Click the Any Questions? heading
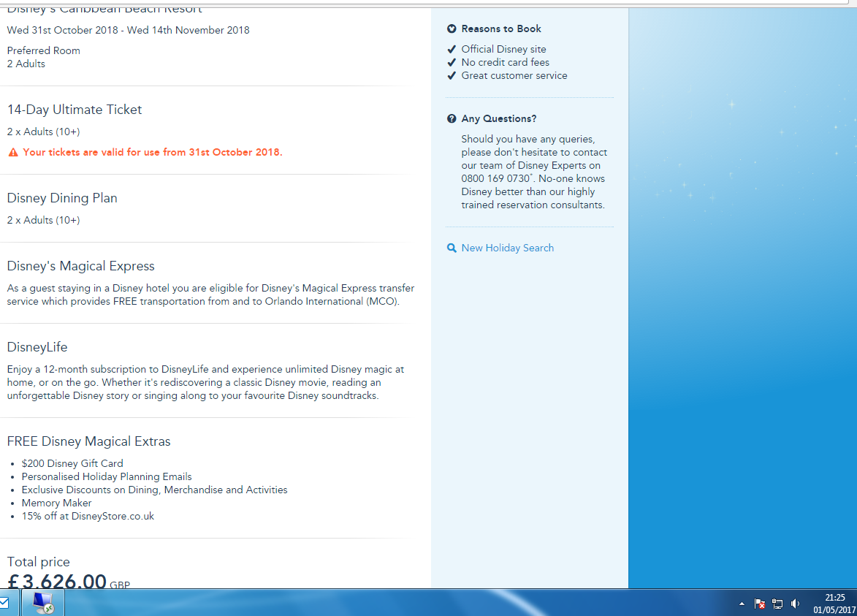Screen dimensions: 857x616 point(498,118)
